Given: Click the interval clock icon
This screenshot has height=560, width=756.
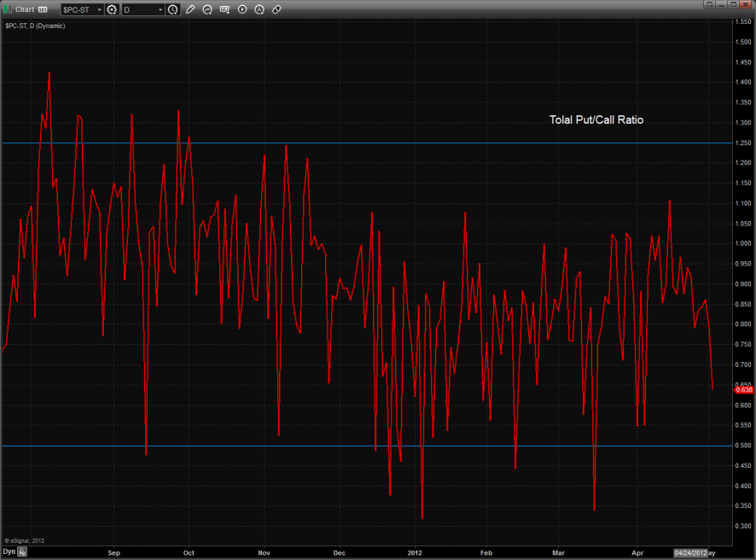Looking at the screenshot, I should pos(173,9).
